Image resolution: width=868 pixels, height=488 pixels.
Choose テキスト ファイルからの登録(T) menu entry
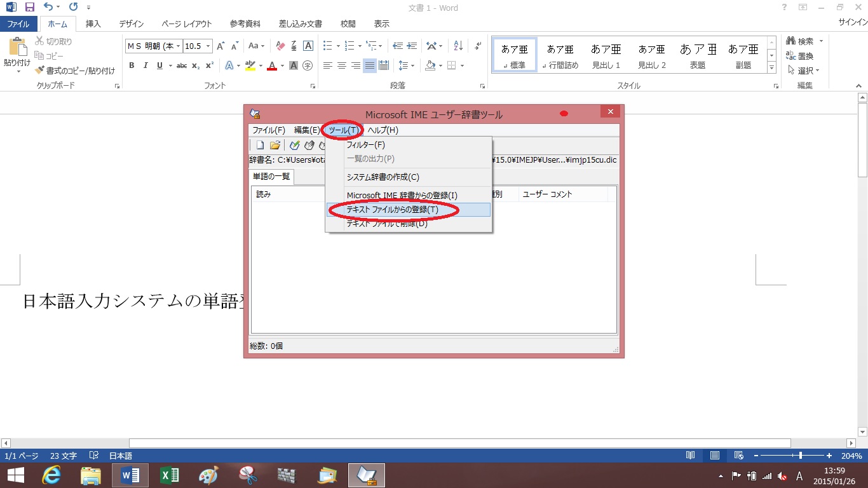click(408, 210)
